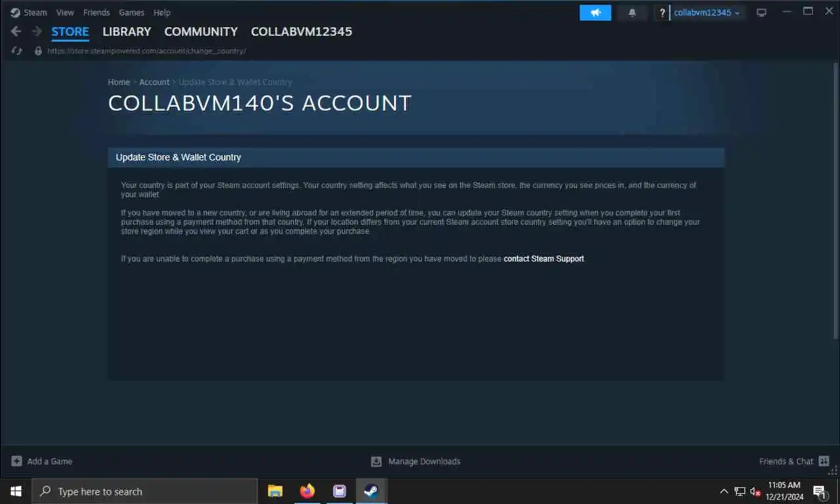Go back with the back arrow
The image size is (840, 504).
(16, 31)
